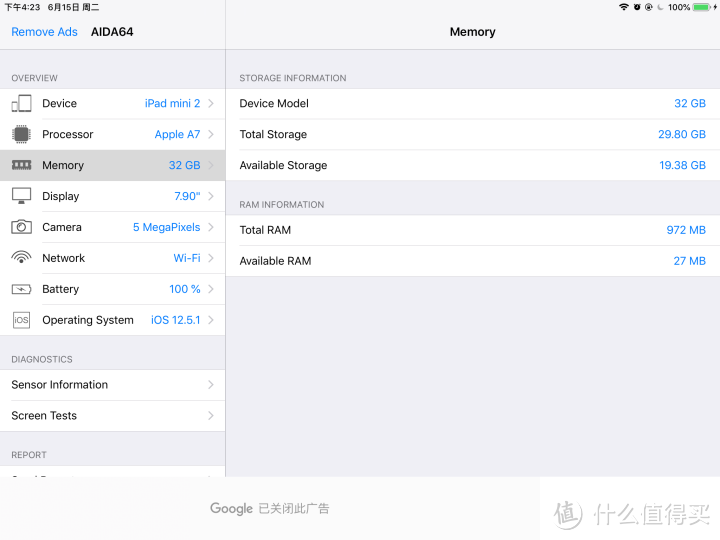The height and width of the screenshot is (540, 720).
Task: Click the Battery icon in the sidebar
Action: (21, 289)
